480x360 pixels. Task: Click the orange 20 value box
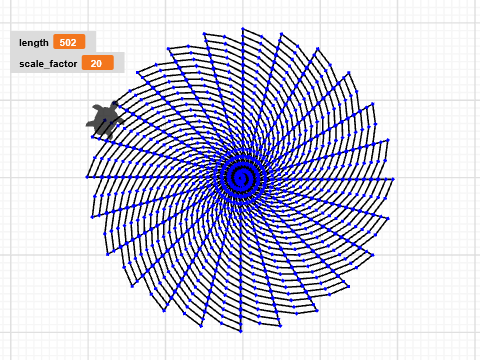tap(98, 63)
